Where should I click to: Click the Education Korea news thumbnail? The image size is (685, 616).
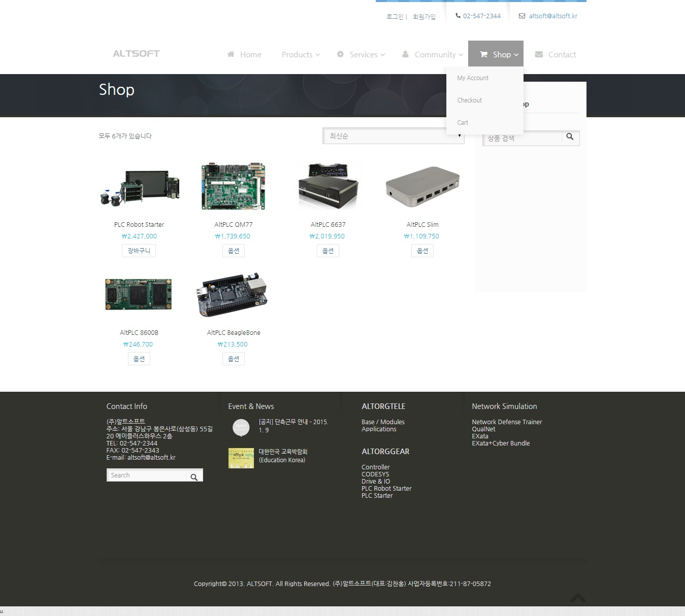tap(241, 458)
